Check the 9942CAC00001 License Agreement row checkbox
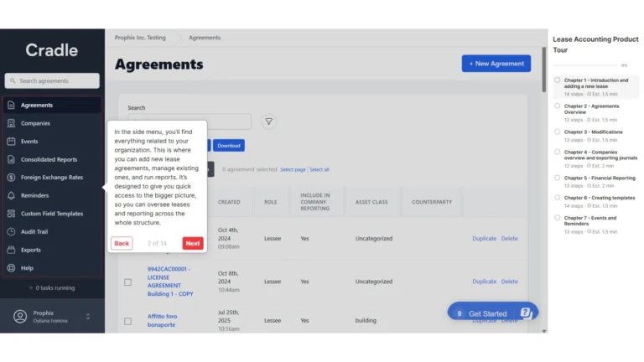 point(127,282)
